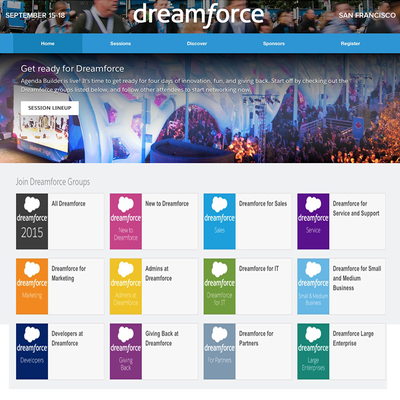This screenshot has width=400, height=400.
Task: Follow the New to Dreamforce link
Action: (167, 204)
